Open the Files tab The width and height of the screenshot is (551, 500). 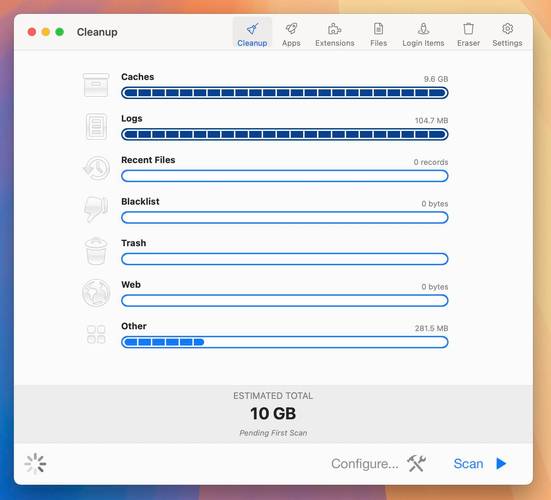[x=378, y=34]
